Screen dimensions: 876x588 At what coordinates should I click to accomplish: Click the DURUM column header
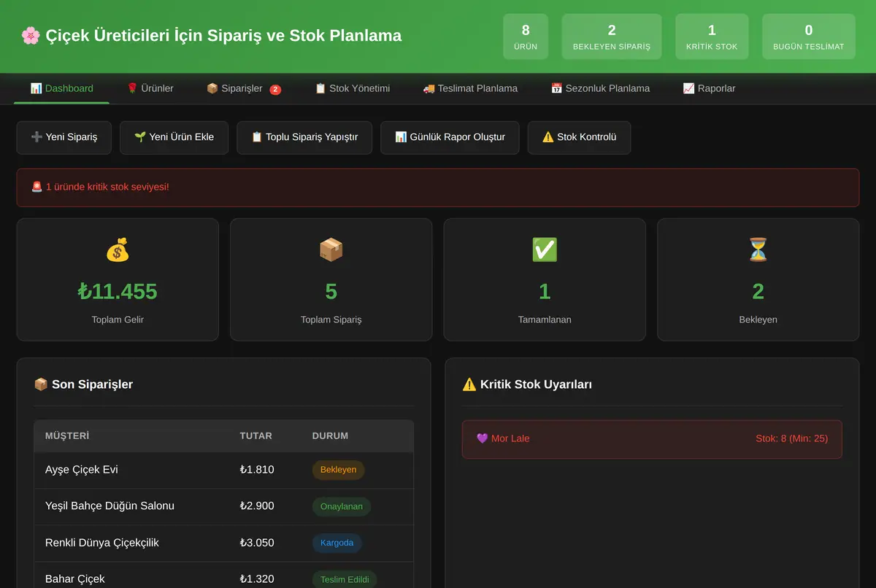pyautogui.click(x=331, y=436)
